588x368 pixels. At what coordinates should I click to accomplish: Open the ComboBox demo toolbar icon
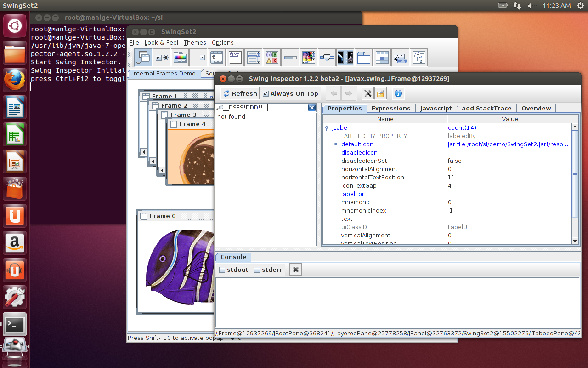click(x=198, y=57)
